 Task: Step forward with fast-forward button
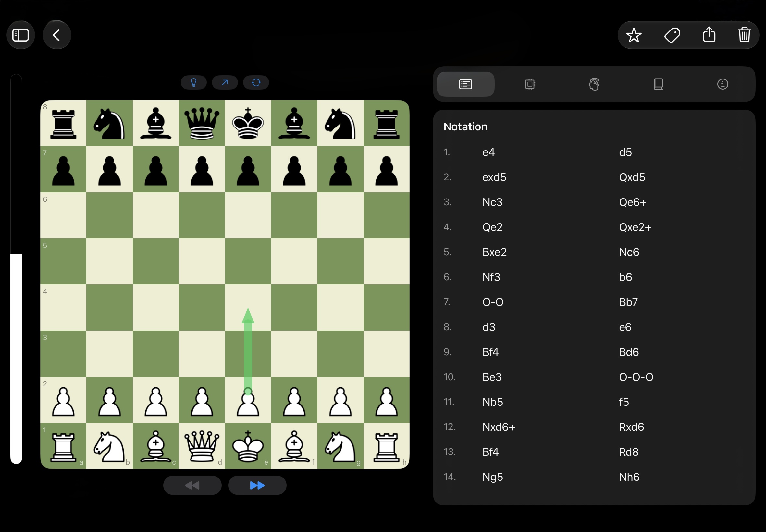click(257, 485)
